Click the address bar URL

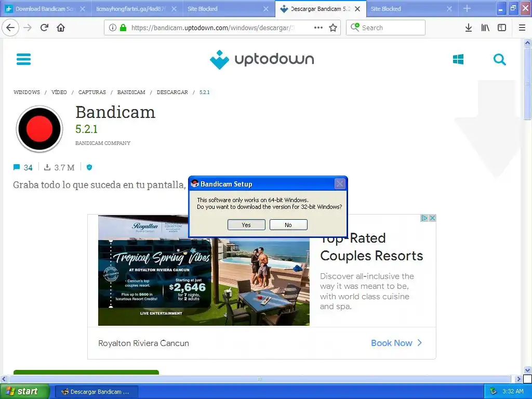click(x=212, y=28)
